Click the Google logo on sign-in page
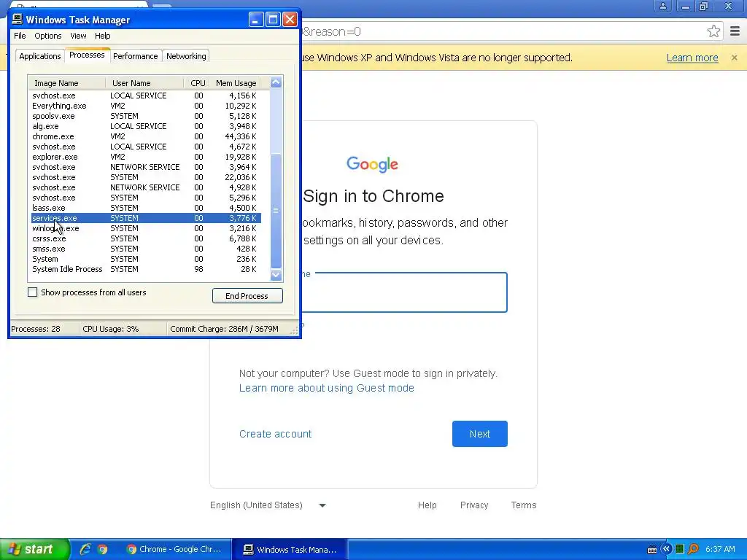 [x=373, y=164]
